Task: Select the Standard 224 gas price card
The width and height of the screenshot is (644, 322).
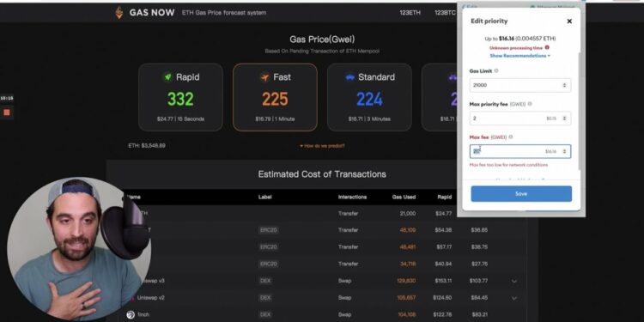Action: pos(369,97)
